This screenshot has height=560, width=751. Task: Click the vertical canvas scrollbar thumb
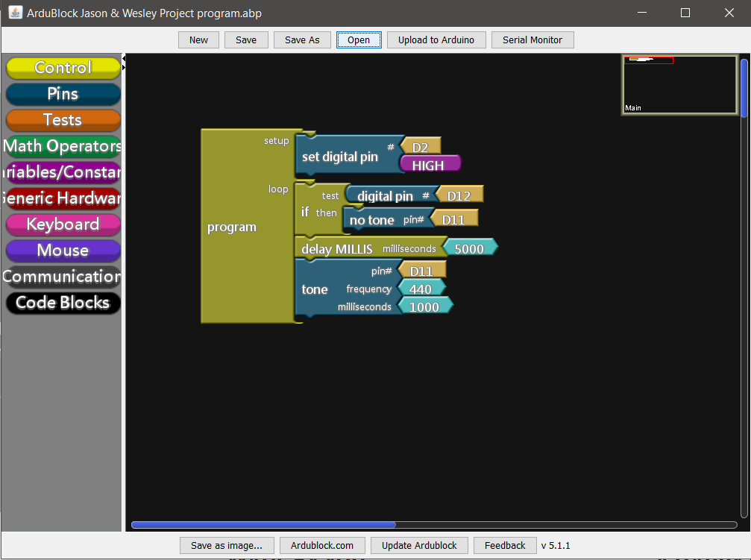tap(744, 88)
